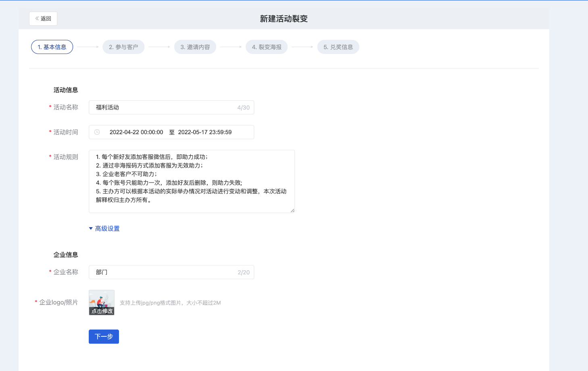The image size is (588, 371).
Task: Set the start time 2022-04-22 00:00:00
Action: pos(136,132)
